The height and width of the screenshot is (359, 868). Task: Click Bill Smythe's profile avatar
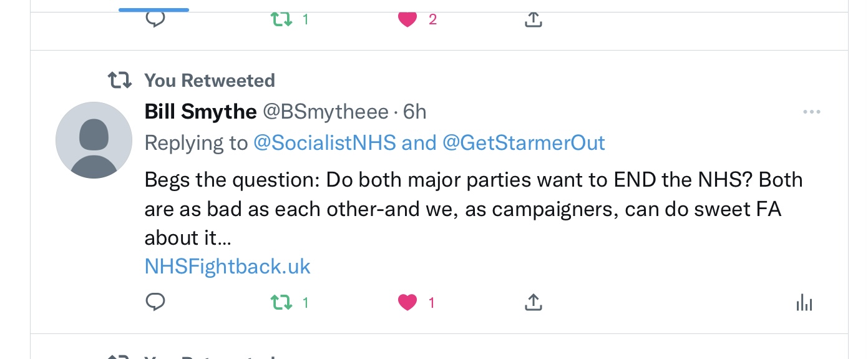coord(94,140)
